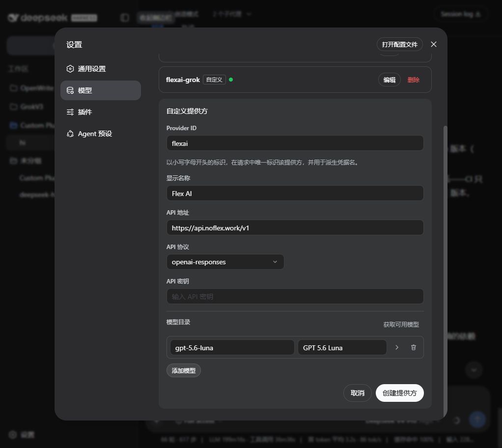Expand the gpt-5.6-luna model row chevron
The image size is (502, 448).
(x=397, y=347)
